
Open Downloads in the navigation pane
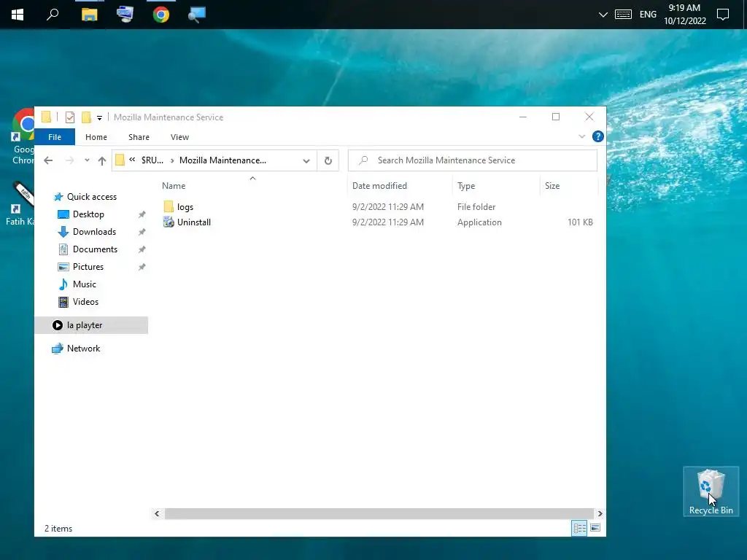[94, 232]
